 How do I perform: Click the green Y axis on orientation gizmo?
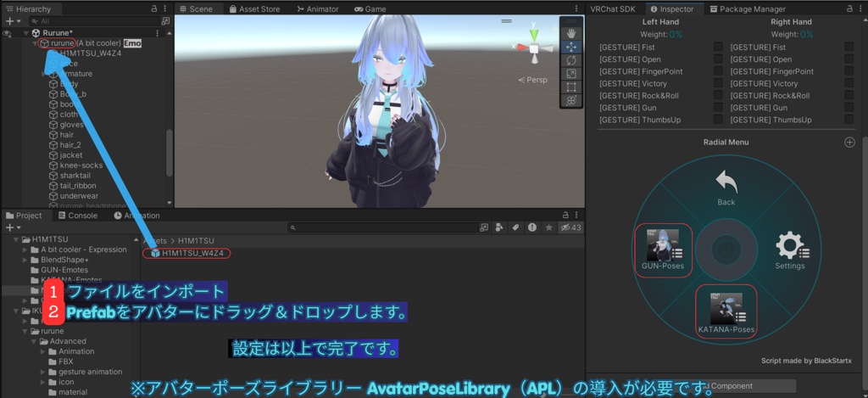tap(534, 33)
